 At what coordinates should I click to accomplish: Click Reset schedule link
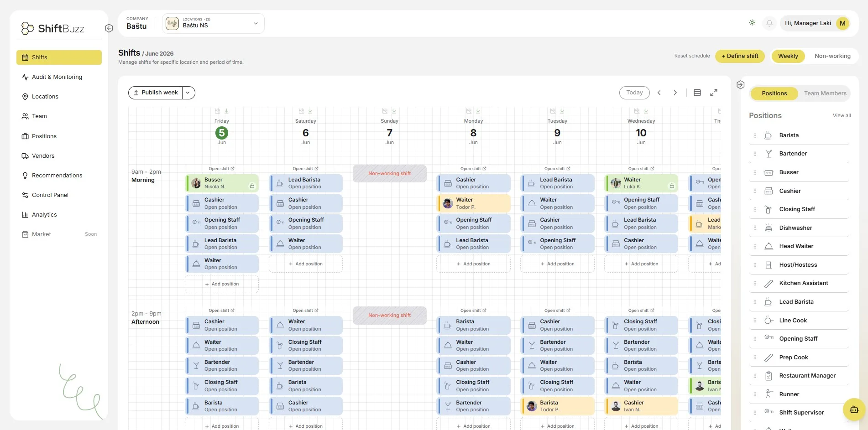coord(692,56)
